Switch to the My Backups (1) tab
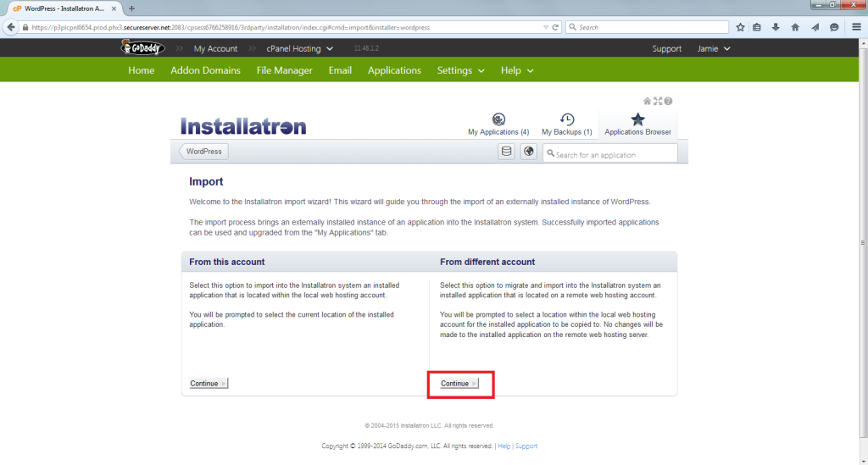Image resolution: width=868 pixels, height=465 pixels. 566,125
